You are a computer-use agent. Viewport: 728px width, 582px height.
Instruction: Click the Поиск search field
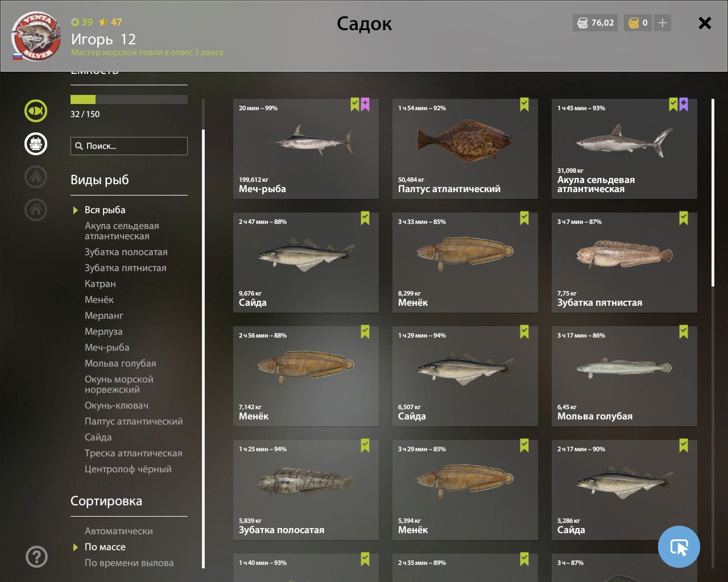[x=129, y=146]
